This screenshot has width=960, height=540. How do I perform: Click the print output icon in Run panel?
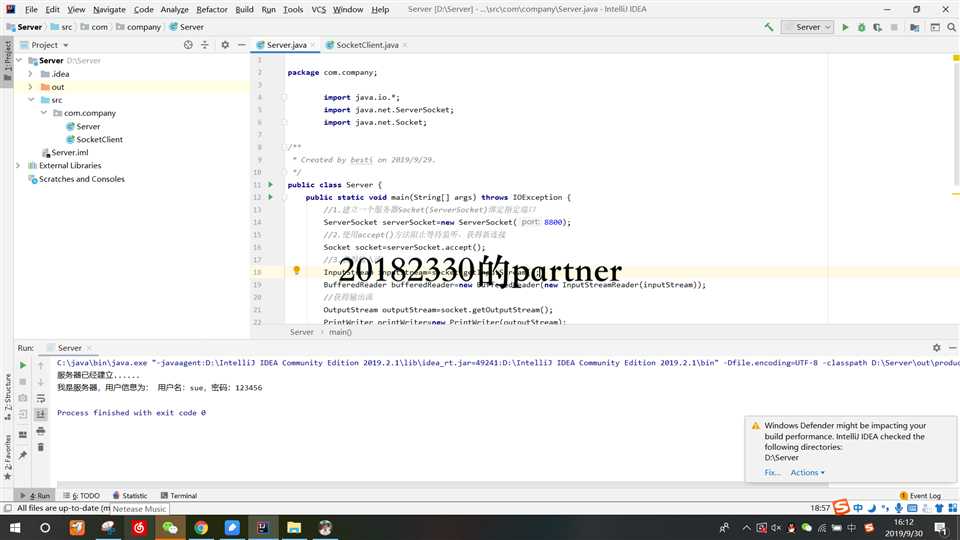click(40, 431)
